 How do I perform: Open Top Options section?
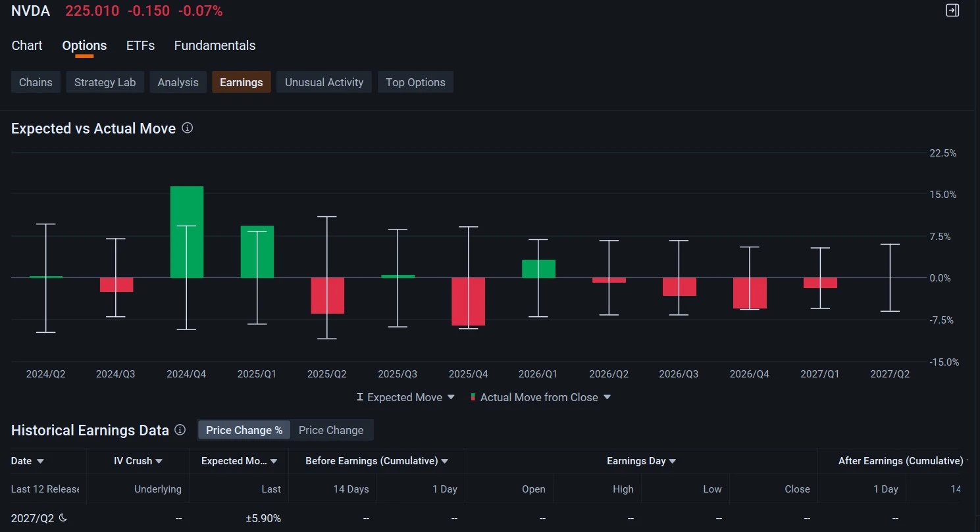tap(415, 82)
